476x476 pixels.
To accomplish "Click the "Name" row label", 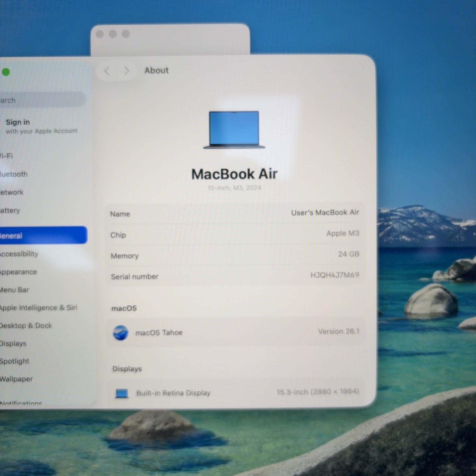I will tap(120, 214).
